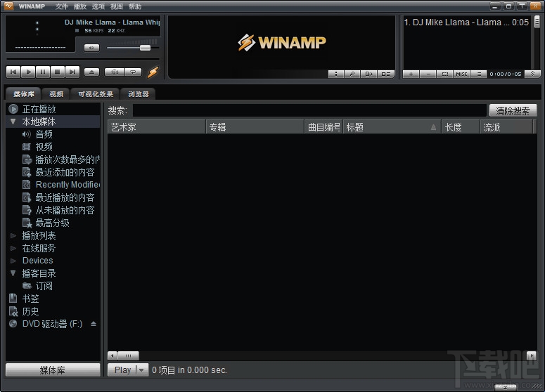Sort by the 艺术家 column header
The height and width of the screenshot is (392, 545).
[156, 127]
